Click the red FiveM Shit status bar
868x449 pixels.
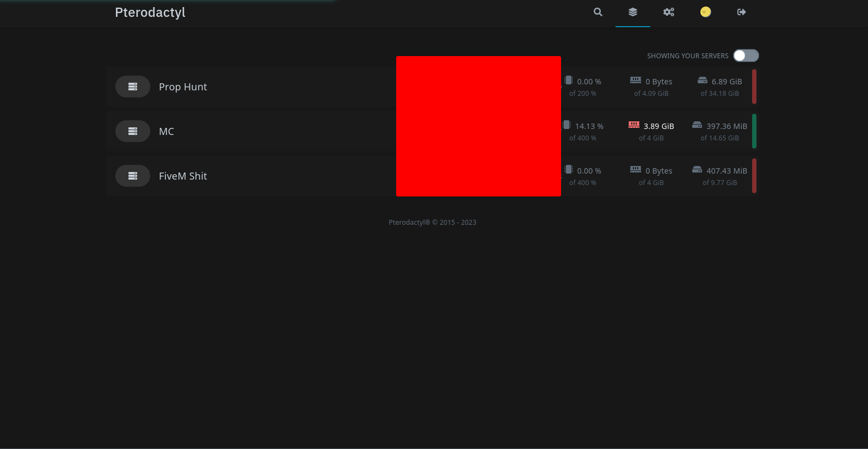754,176
